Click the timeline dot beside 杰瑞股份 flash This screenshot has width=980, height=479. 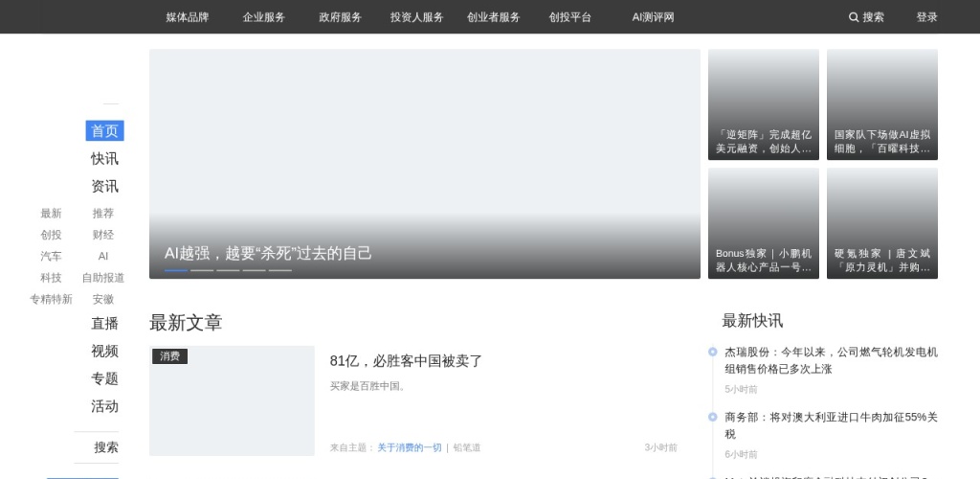click(x=712, y=352)
